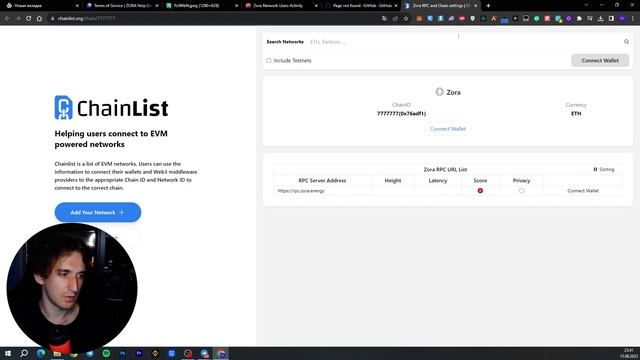The height and width of the screenshot is (360, 640).
Task: Open Binance from taskbar
Action: [155, 353]
